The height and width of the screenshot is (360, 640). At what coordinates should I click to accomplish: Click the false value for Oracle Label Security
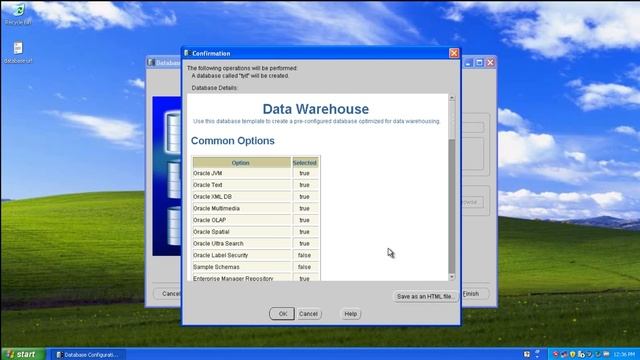click(304, 255)
